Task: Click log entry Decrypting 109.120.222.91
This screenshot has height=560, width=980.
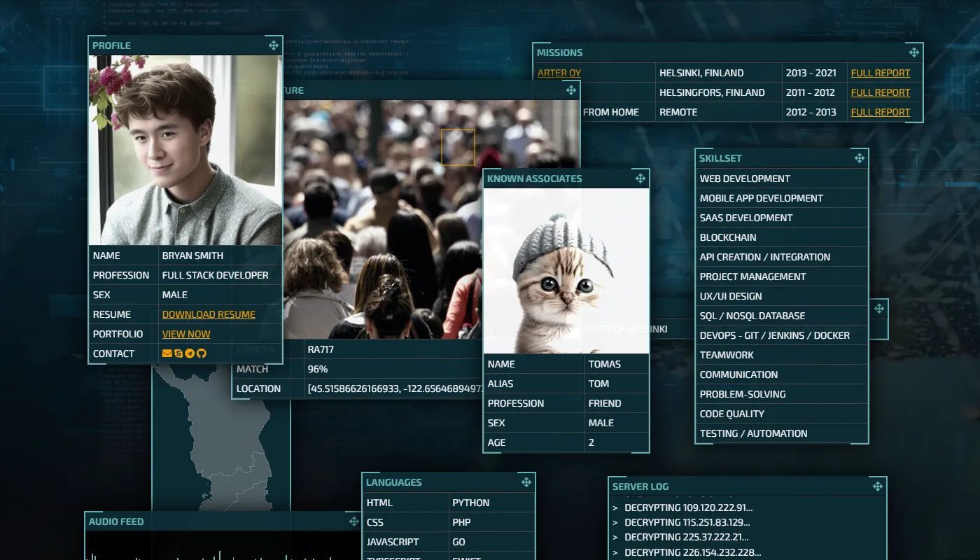Action: click(x=688, y=507)
